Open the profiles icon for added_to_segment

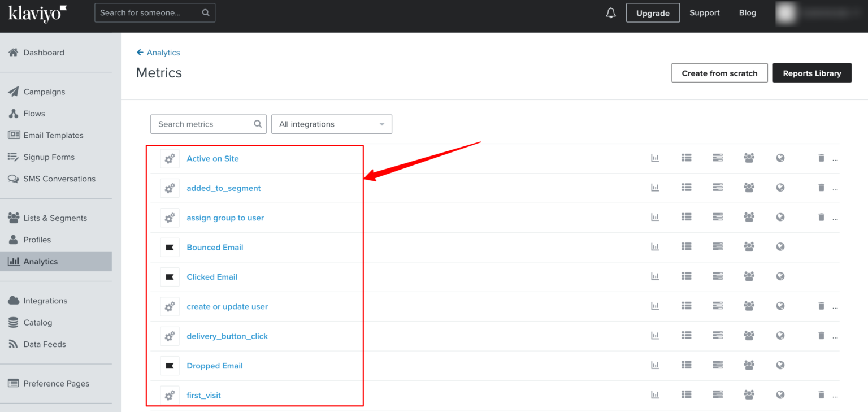point(749,187)
